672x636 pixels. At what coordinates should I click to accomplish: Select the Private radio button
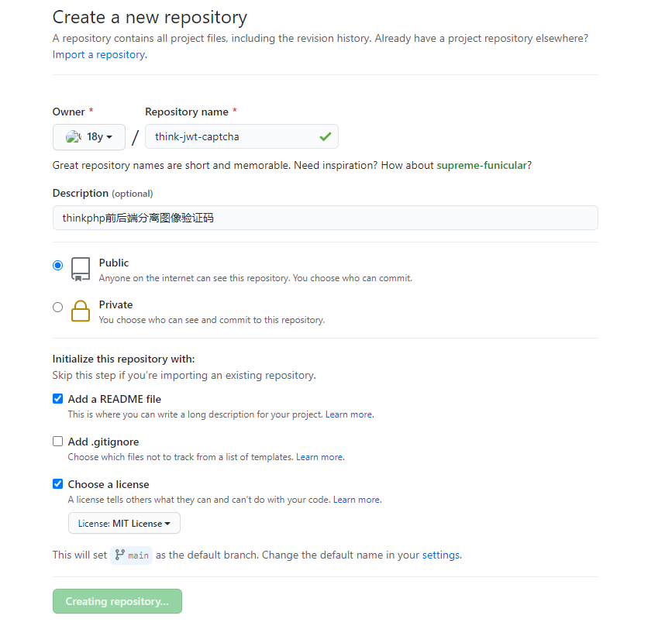point(57,307)
